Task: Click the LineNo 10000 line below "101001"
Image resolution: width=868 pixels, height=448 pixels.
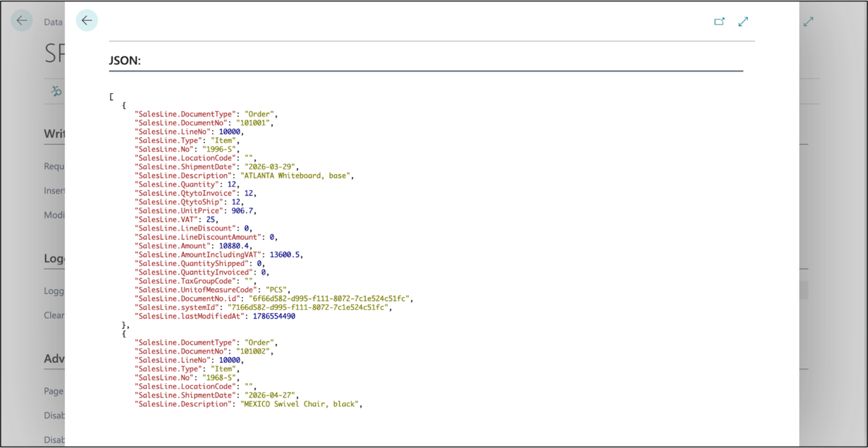Action: pos(189,132)
